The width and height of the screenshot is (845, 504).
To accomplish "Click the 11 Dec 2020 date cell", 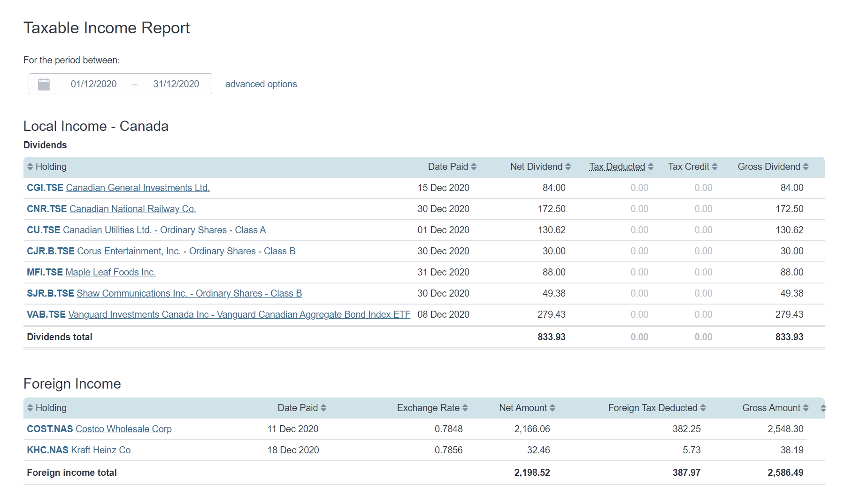I will (293, 429).
